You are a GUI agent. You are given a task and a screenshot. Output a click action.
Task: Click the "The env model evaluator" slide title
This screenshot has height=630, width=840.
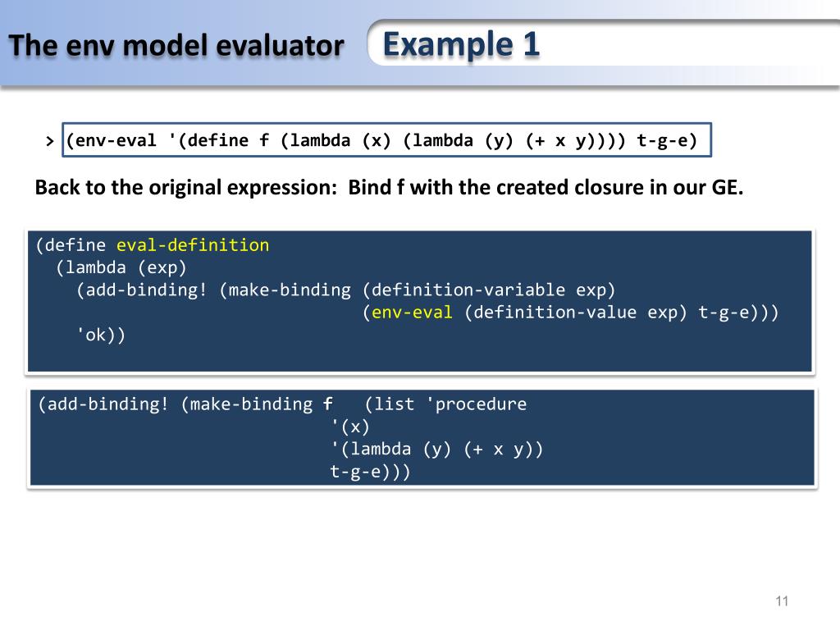[x=176, y=45]
